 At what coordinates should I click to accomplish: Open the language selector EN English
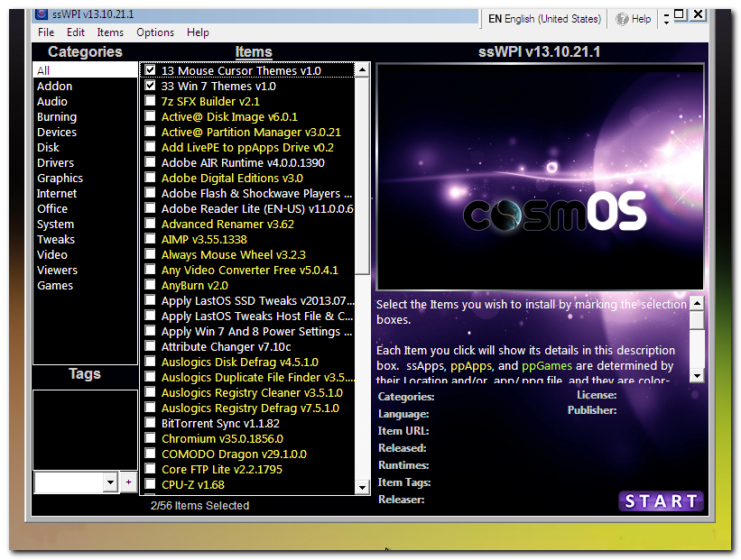544,19
